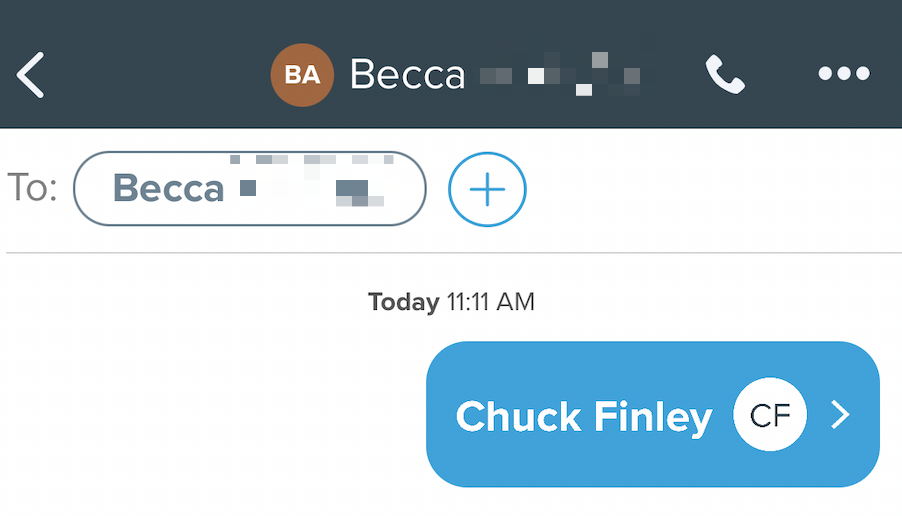Call Becca with the phone icon

(x=725, y=74)
